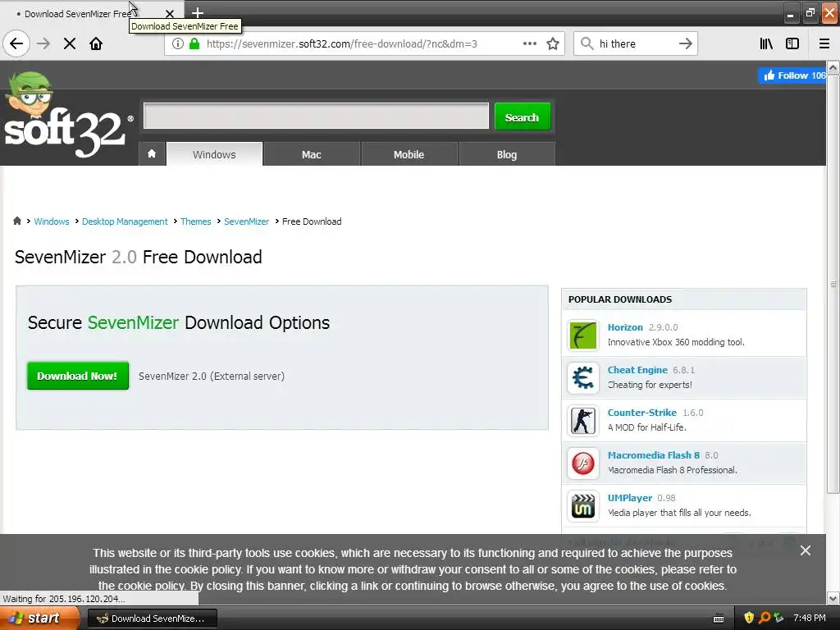Select the Windows tab
Screen dimensions: 840x630
point(214,154)
